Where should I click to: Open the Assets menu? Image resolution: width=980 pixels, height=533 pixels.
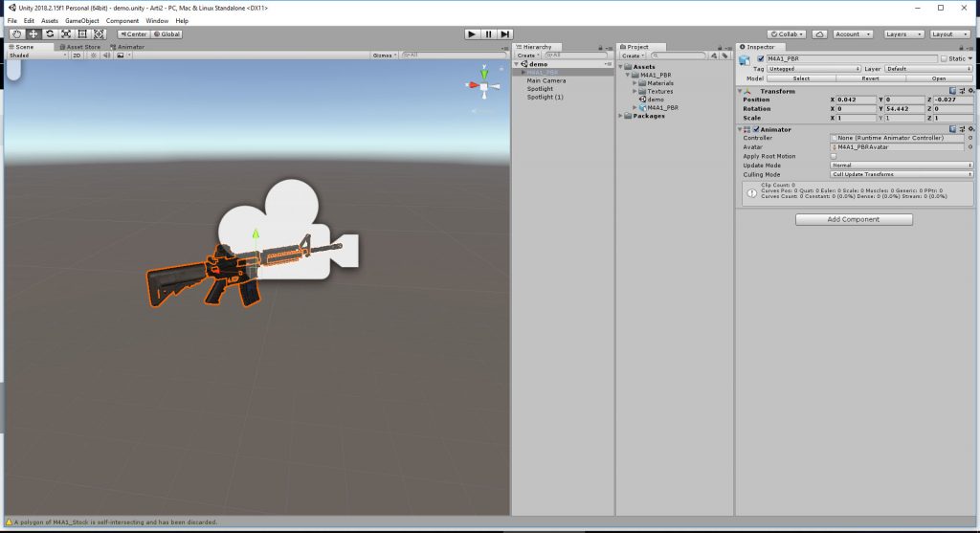pyautogui.click(x=50, y=21)
